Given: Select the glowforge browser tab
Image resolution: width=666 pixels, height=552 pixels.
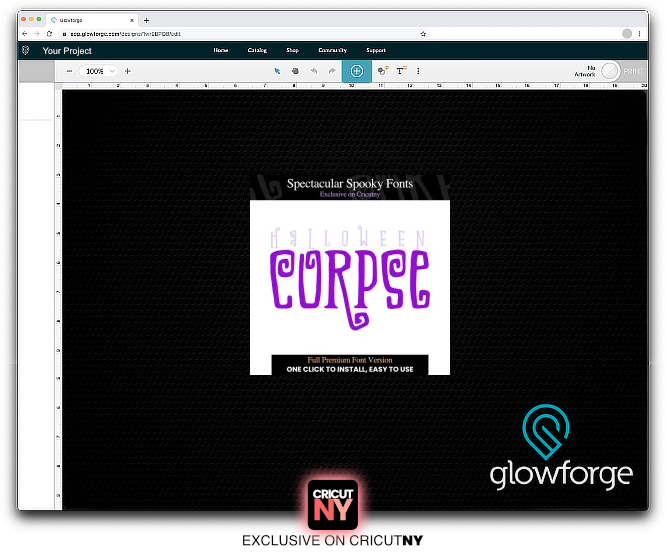Looking at the screenshot, I should tap(91, 20).
